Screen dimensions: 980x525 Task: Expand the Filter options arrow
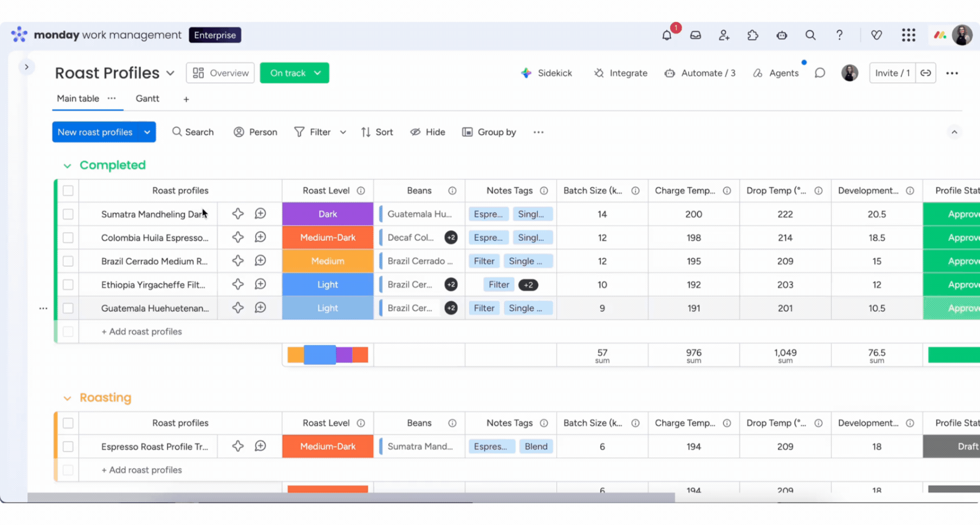point(343,132)
